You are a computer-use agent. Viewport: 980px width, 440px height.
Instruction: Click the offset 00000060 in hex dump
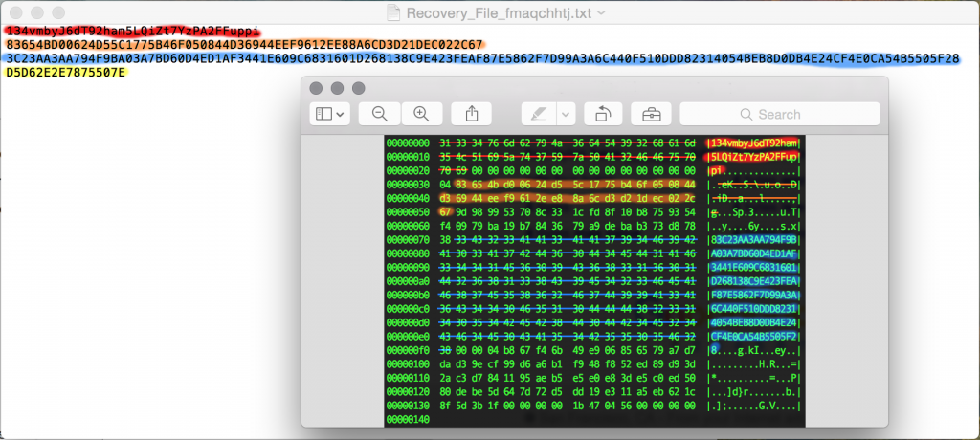[x=408, y=226]
